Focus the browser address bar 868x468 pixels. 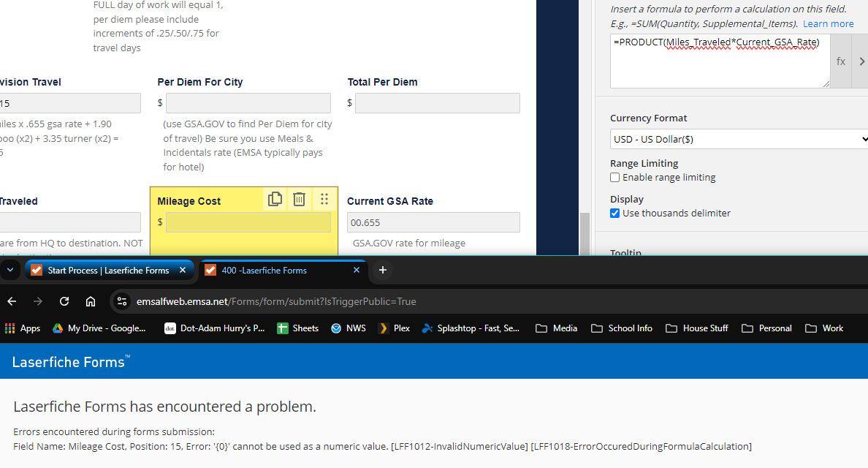(x=487, y=301)
